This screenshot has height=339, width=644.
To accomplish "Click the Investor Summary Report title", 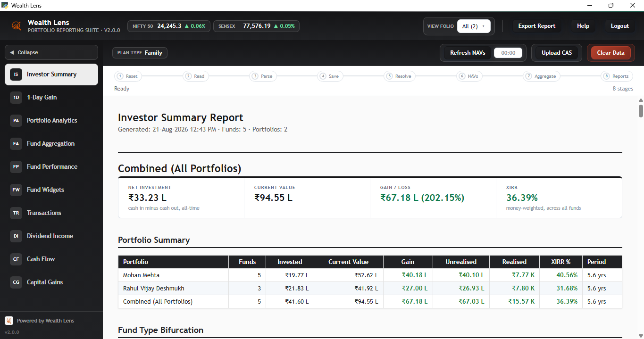I will [181, 117].
